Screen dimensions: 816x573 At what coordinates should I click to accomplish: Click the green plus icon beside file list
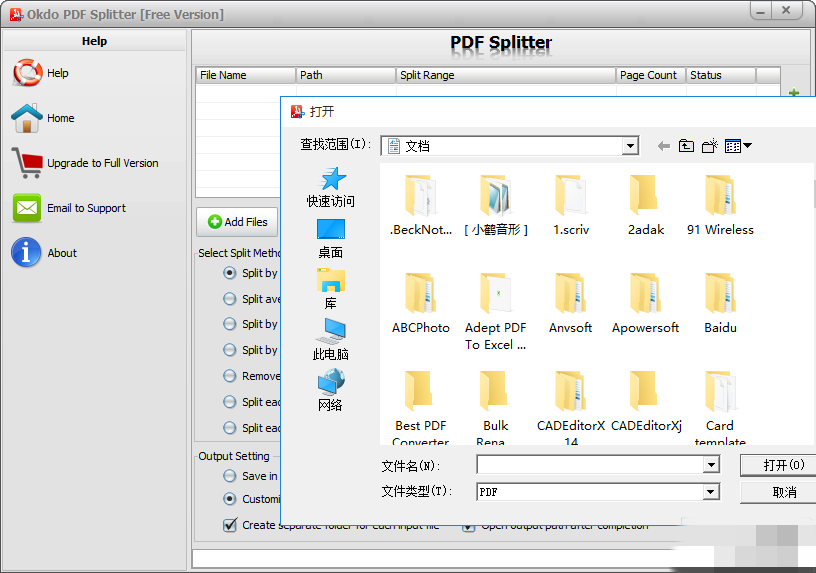[794, 93]
